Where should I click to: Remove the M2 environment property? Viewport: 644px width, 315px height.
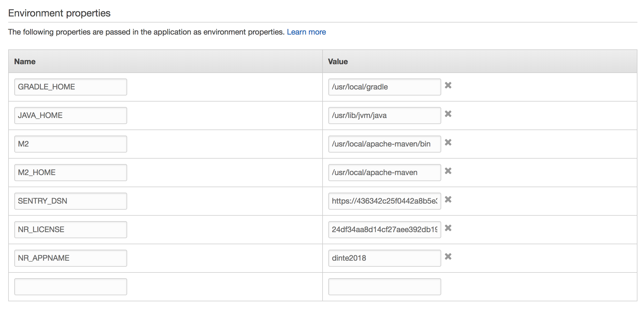point(448,142)
